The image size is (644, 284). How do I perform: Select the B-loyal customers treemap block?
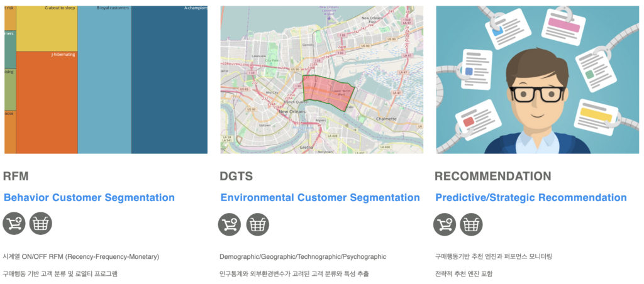click(104, 82)
